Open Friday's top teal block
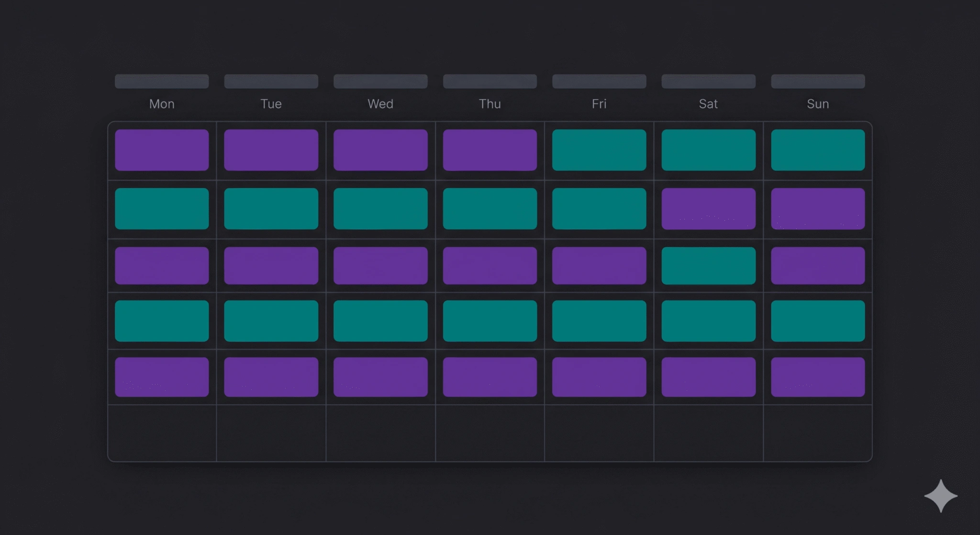This screenshot has width=980, height=535. click(x=599, y=150)
